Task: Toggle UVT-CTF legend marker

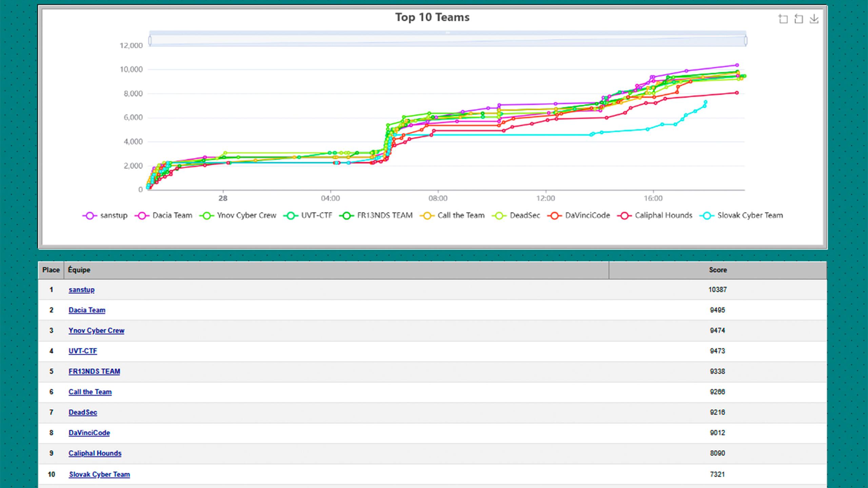Action: [290, 216]
